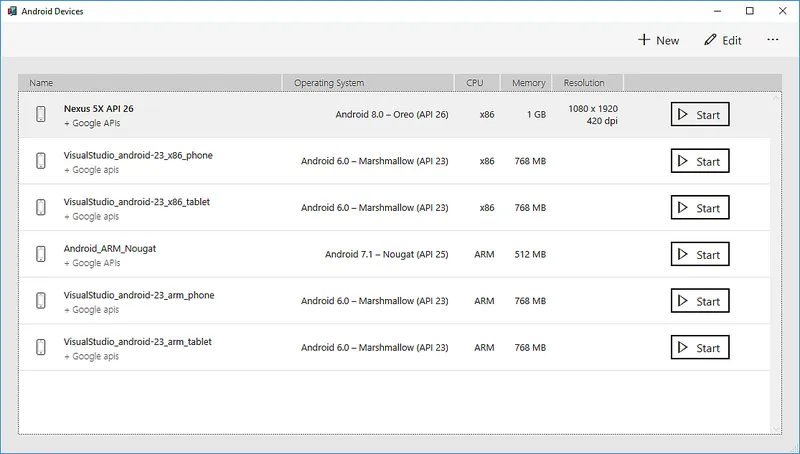
Task: Click the Edit pencil icon
Action: coord(710,40)
